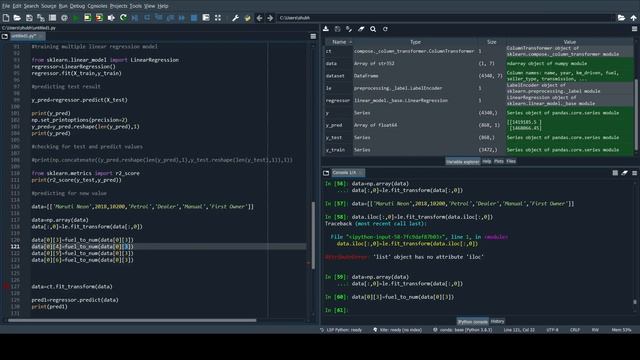Open the editor pane options menu
Screen dimensions: 640x360
pos(313,36)
